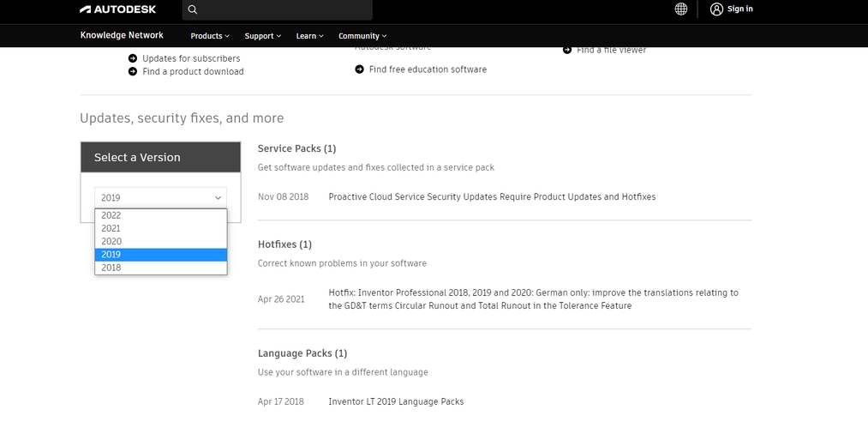868x440 pixels.
Task: Click the Hotfixes (1) heading
Action: click(x=284, y=244)
